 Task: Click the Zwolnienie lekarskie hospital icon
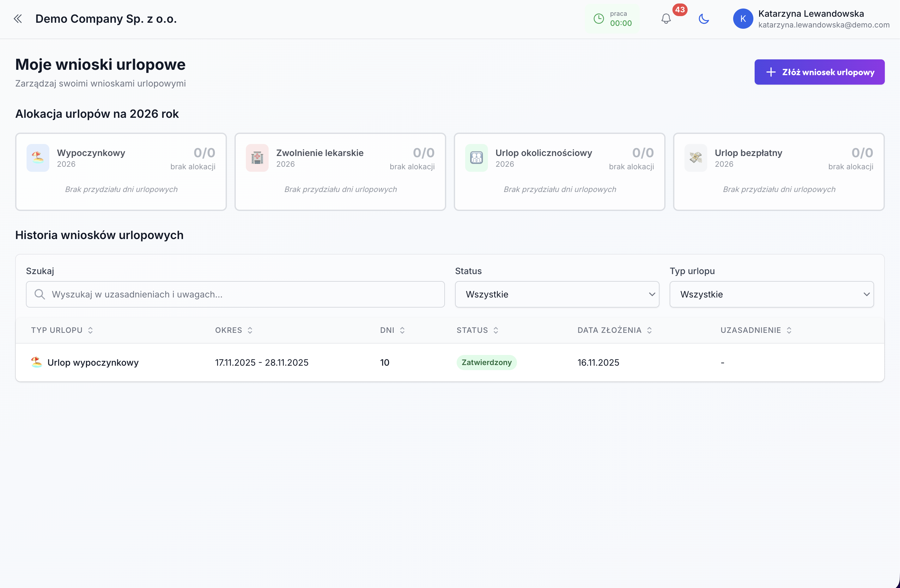click(257, 158)
